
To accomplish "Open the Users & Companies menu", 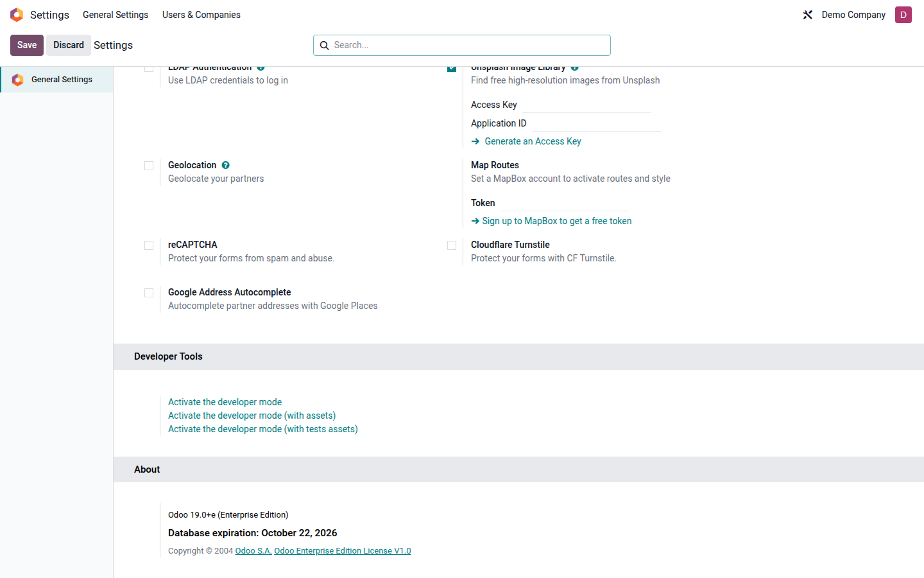I will (201, 15).
